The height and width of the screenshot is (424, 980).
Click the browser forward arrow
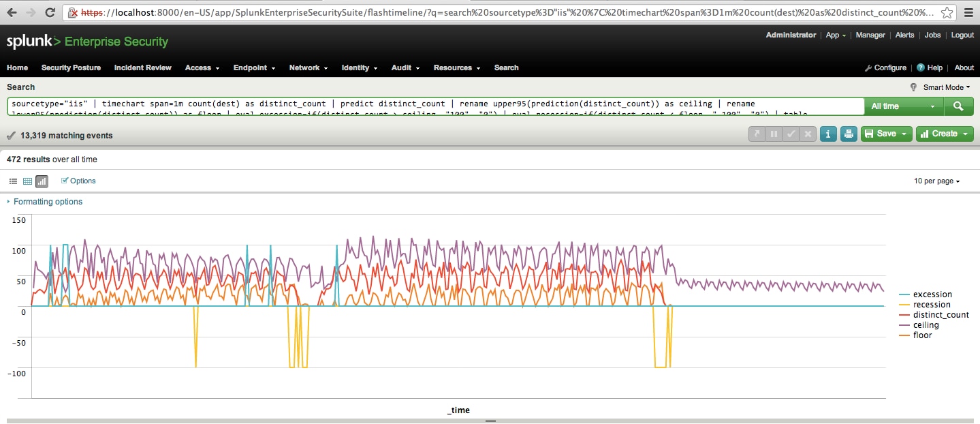point(31,12)
